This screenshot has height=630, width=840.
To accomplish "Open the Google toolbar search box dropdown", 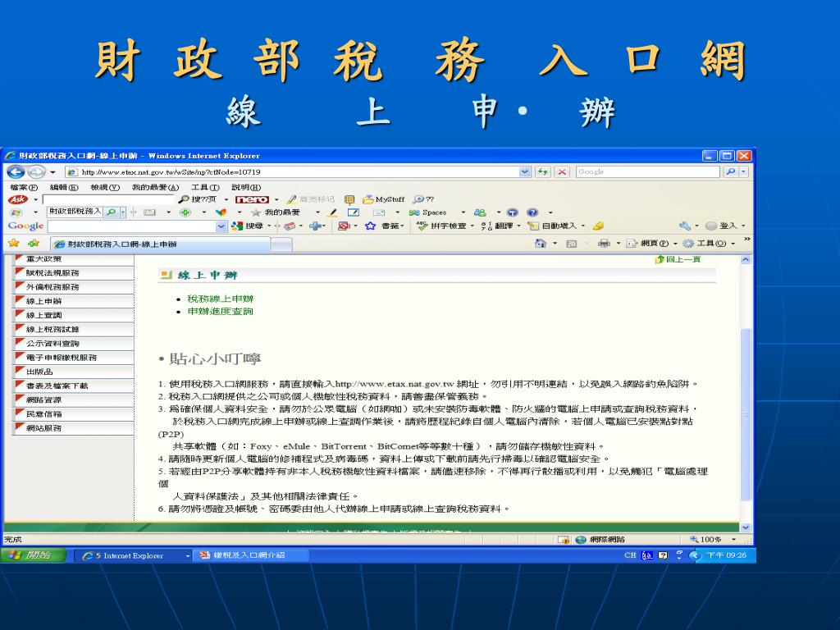I will (x=221, y=226).
